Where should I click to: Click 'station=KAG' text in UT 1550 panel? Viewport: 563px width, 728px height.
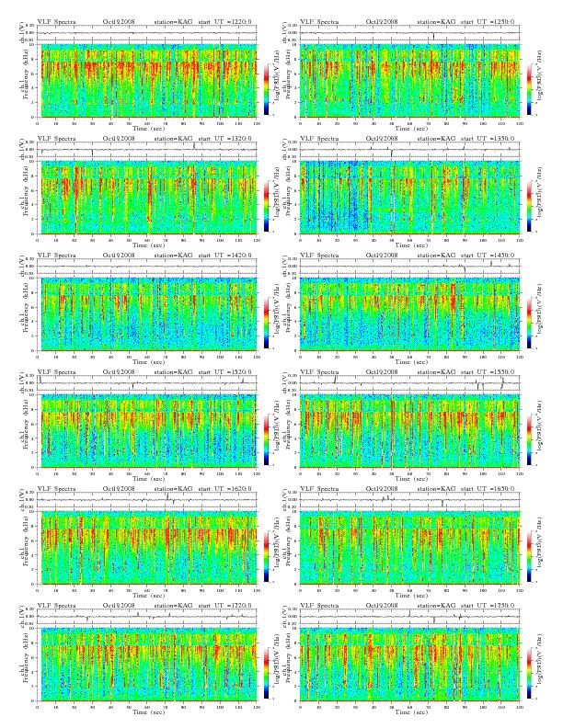436,372
